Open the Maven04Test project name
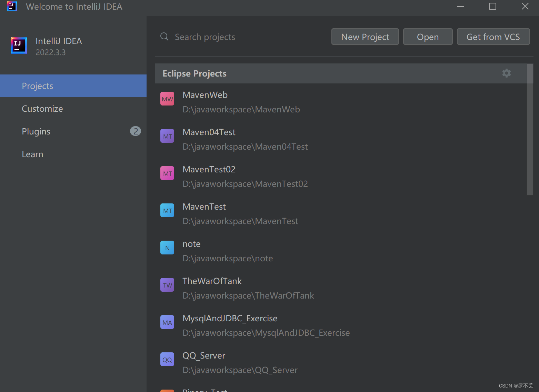 pyautogui.click(x=209, y=132)
